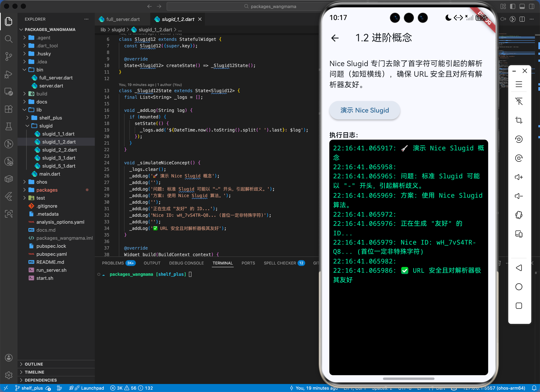Image resolution: width=540 pixels, height=392 pixels.
Task: Open slugid_3_1.dart in explorer
Action: [59, 158]
